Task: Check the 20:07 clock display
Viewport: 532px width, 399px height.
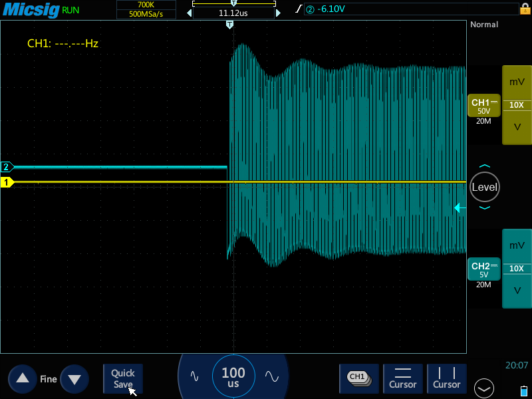Action: point(517,365)
